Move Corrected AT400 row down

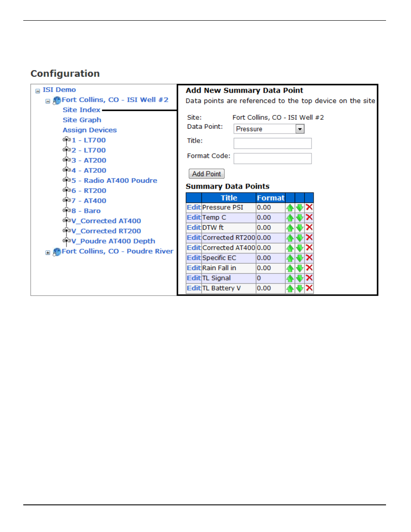pyautogui.click(x=300, y=248)
